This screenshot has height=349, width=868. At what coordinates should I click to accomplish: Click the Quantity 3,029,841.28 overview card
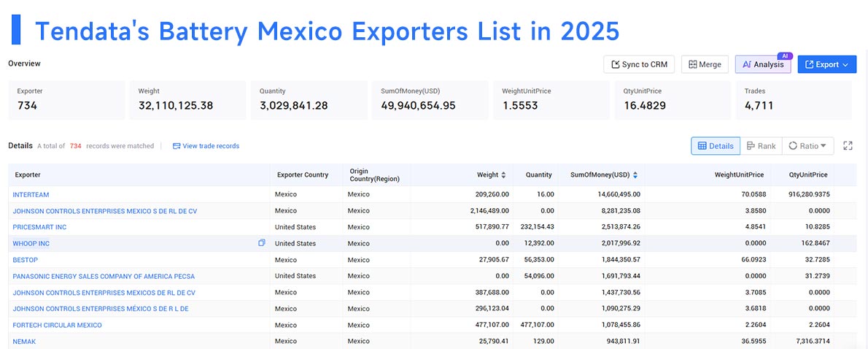pyautogui.click(x=309, y=100)
